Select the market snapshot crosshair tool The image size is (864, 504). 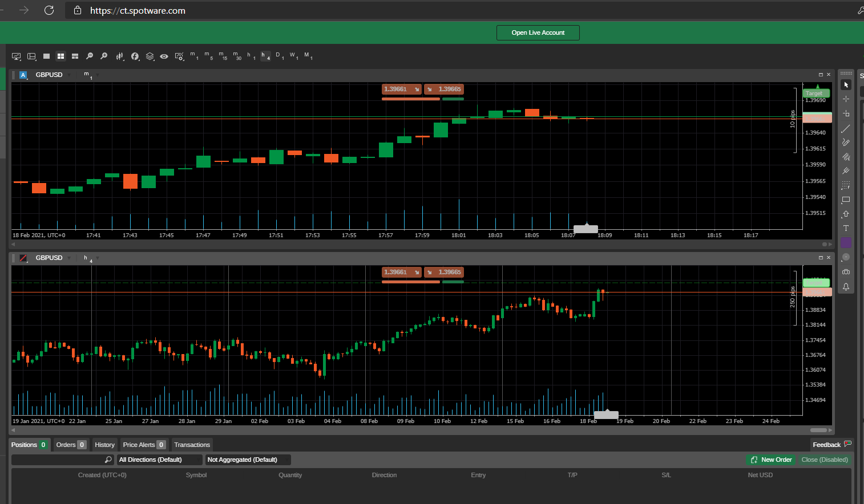pyautogui.click(x=846, y=113)
